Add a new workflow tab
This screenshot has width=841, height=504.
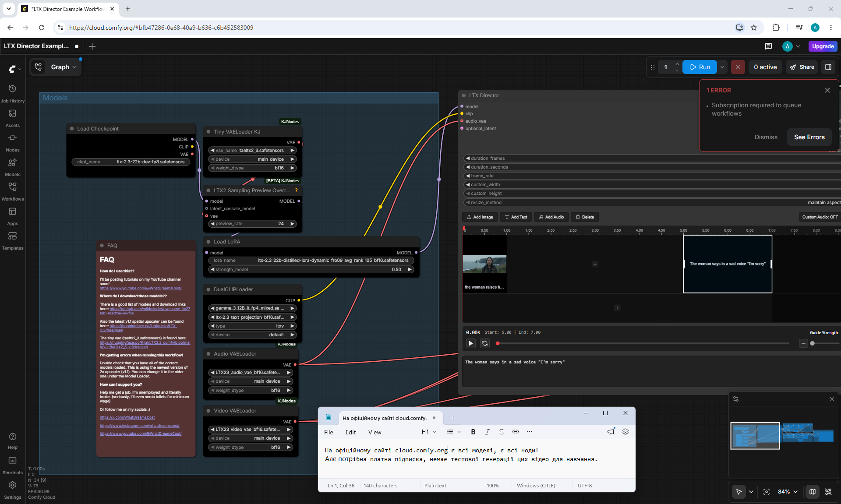(x=92, y=46)
